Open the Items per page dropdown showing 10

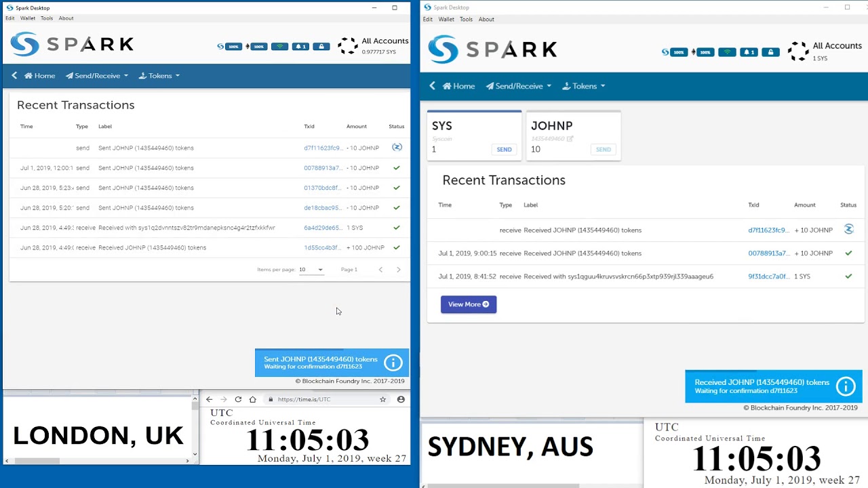click(x=311, y=270)
